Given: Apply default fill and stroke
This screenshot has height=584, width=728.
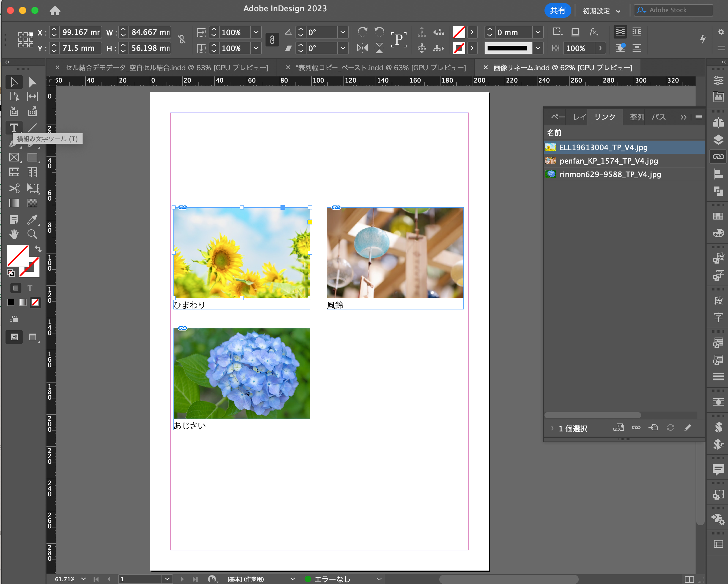Looking at the screenshot, I should click(11, 273).
